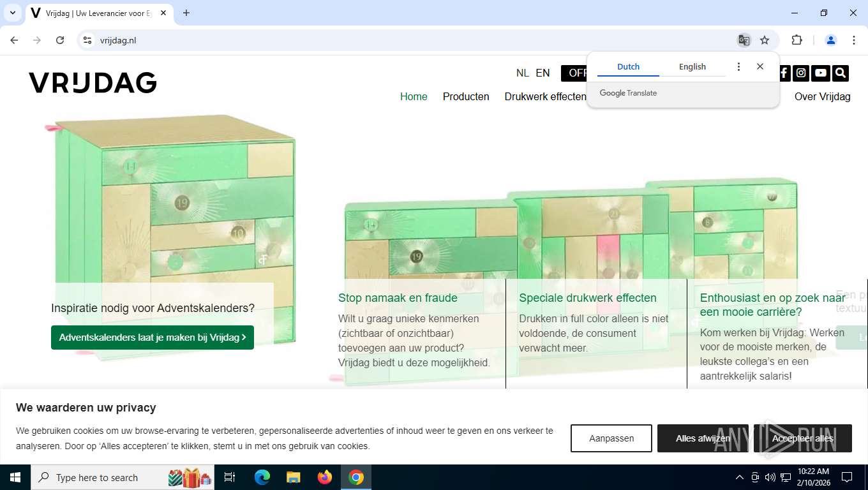Launch Firefox from taskbar

325,477
